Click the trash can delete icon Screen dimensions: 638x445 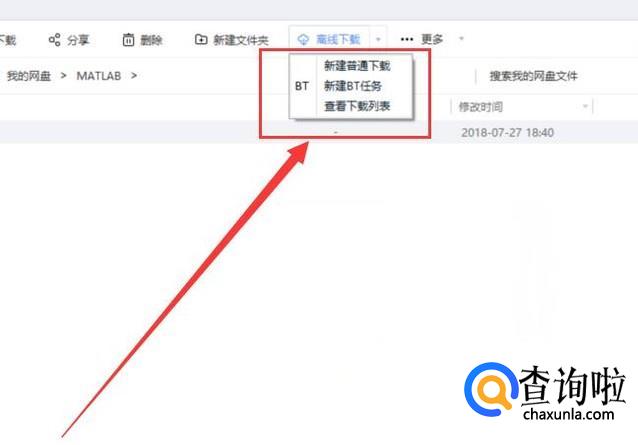(128, 39)
